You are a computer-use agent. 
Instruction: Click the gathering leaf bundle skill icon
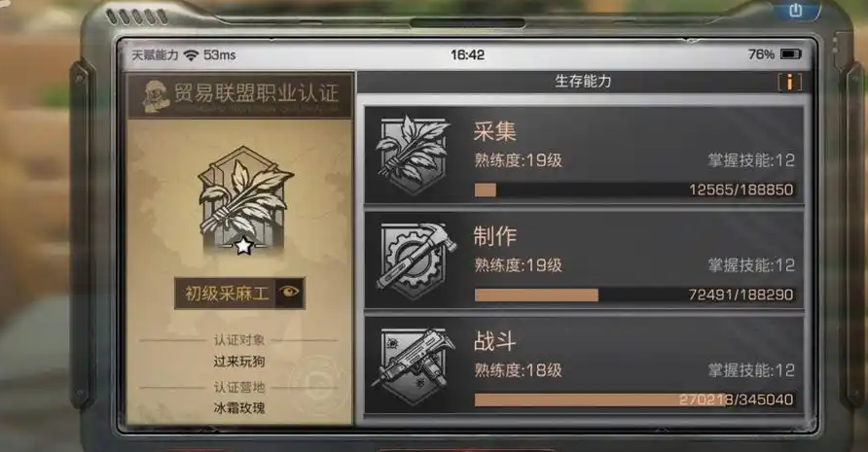click(x=413, y=155)
